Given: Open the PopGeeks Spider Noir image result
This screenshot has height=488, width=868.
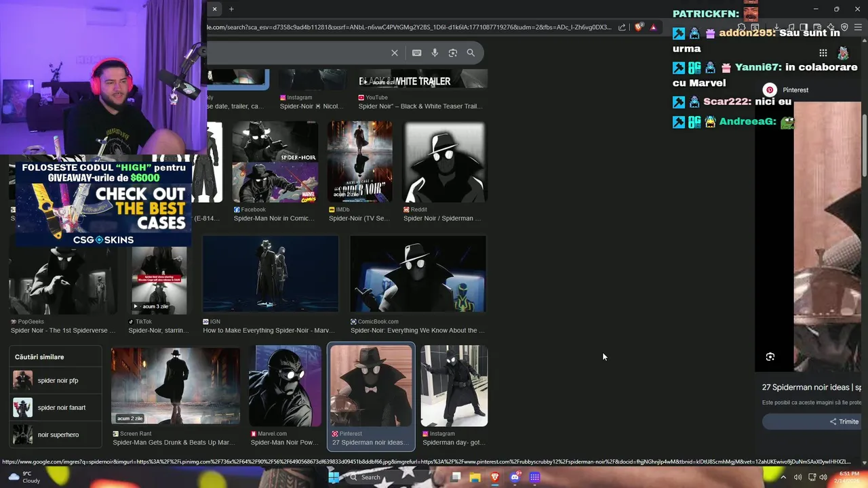Looking at the screenshot, I should pos(63,280).
